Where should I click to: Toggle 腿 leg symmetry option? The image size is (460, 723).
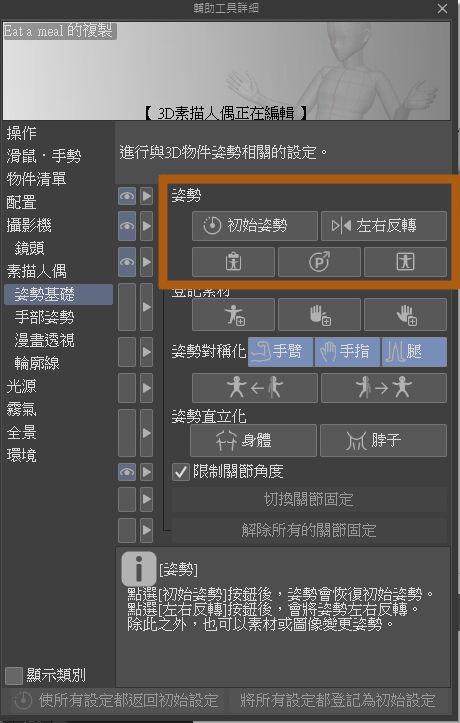[414, 352]
